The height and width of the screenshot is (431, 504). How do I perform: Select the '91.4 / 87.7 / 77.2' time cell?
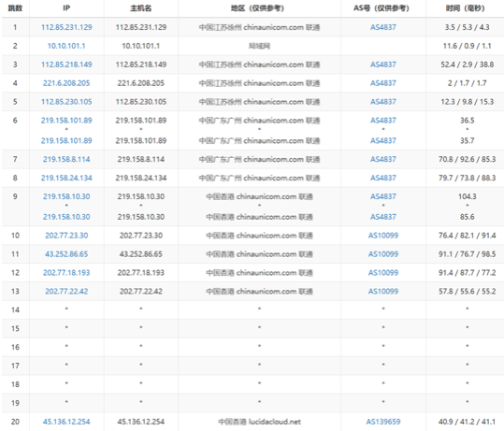click(x=467, y=273)
